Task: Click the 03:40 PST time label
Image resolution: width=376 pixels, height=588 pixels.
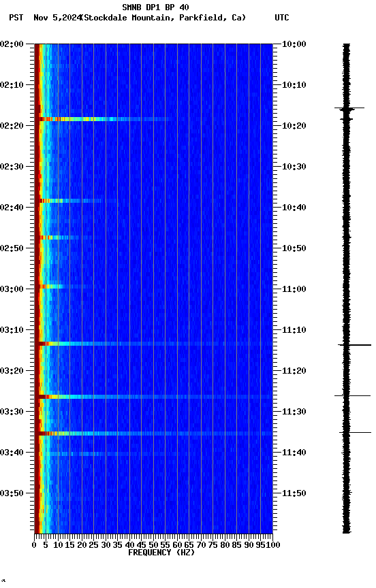Action: point(12,453)
